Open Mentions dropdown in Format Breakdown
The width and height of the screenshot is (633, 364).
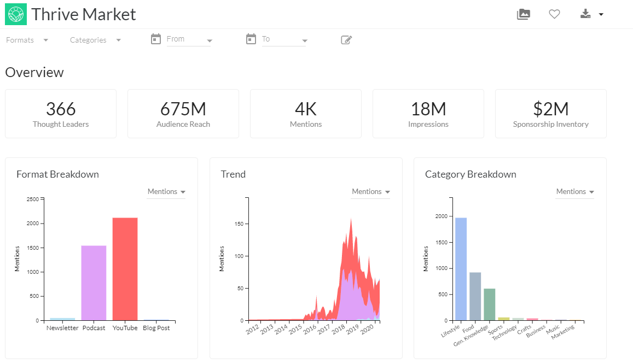166,192
